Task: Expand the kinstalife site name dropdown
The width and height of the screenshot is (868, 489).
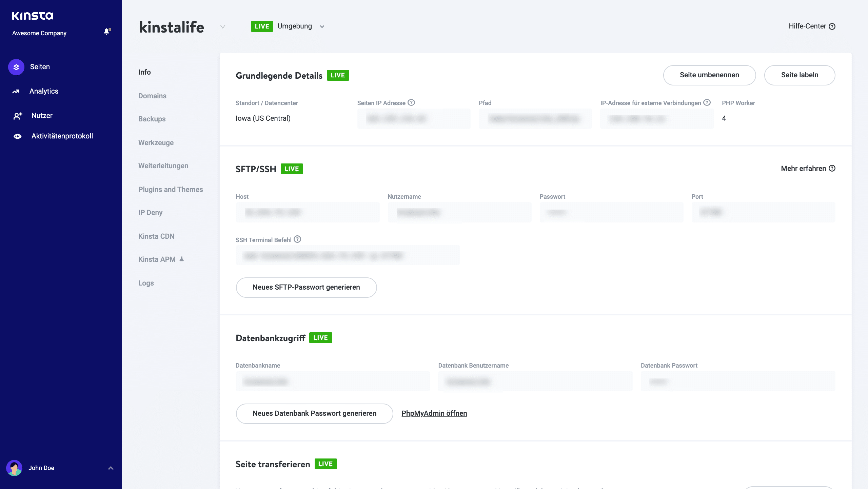Action: point(223,26)
